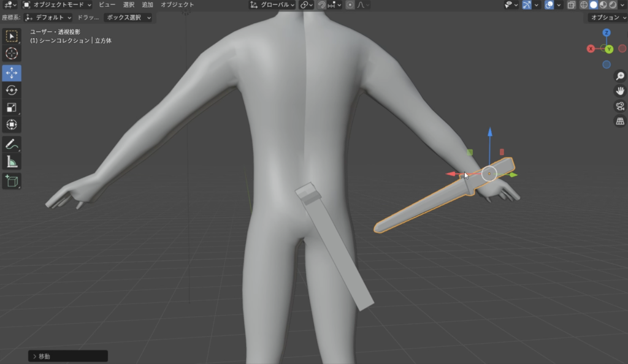Image resolution: width=628 pixels, height=364 pixels.
Task: Open the 追加 menu
Action: (x=147, y=5)
